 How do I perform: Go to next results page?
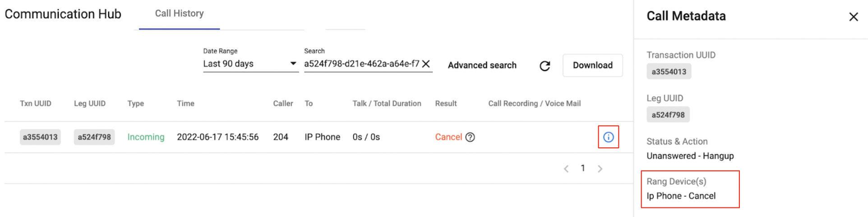600,169
